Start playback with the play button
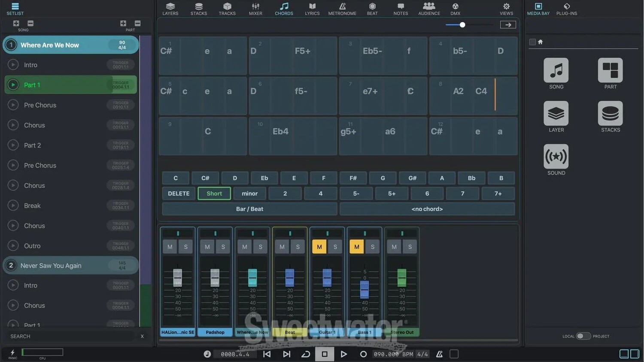The image size is (644, 362). coord(343,354)
